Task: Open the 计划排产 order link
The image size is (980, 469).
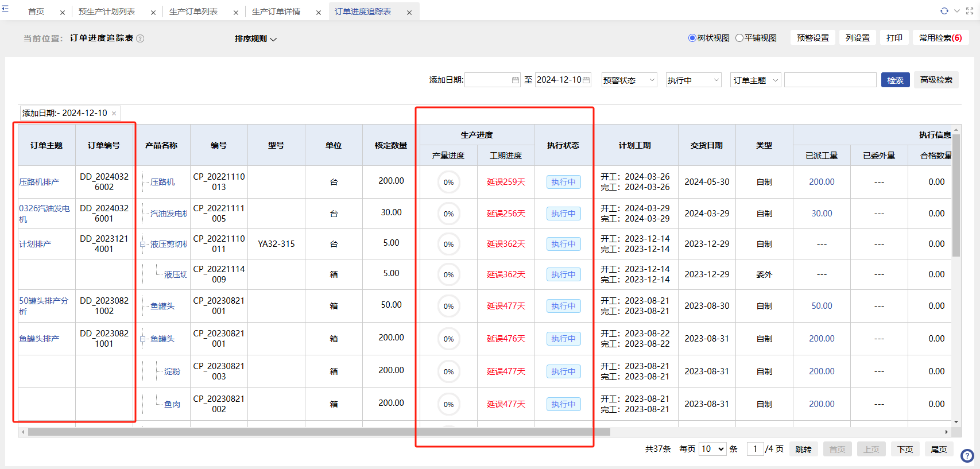Action: [x=35, y=245]
